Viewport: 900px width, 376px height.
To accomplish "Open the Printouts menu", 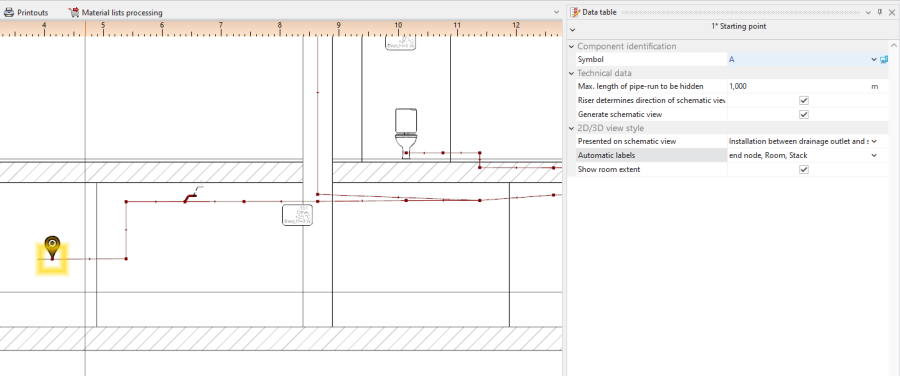I will click(x=26, y=12).
